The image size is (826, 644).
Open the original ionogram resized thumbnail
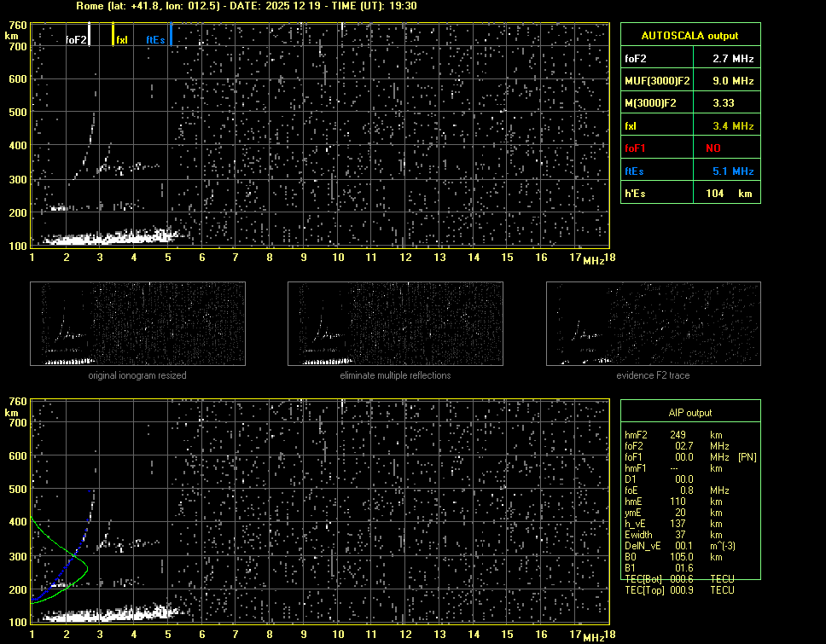137,324
